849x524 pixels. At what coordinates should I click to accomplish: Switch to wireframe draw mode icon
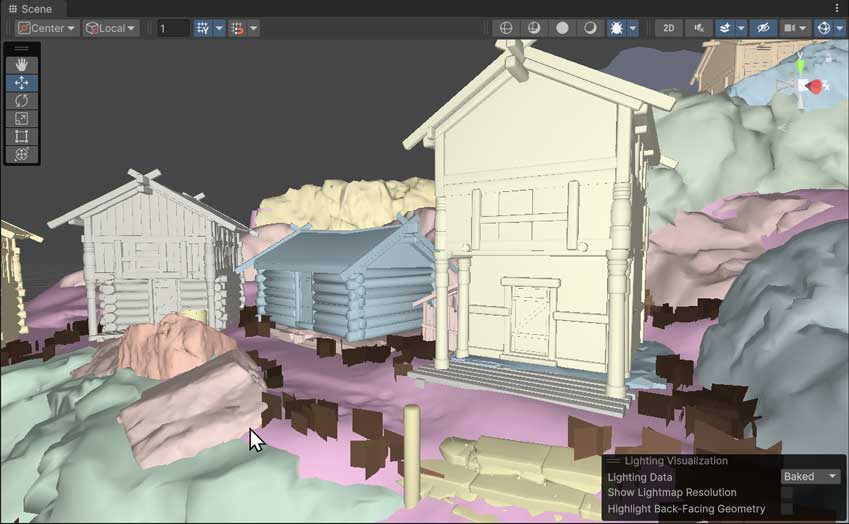click(x=506, y=28)
